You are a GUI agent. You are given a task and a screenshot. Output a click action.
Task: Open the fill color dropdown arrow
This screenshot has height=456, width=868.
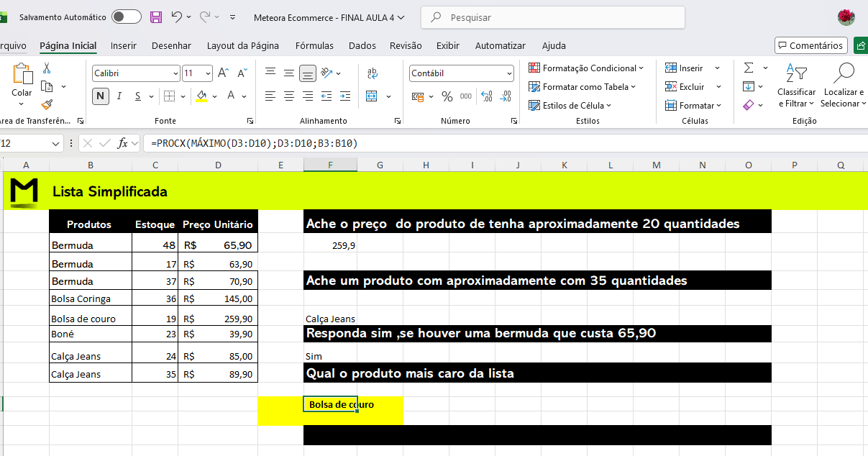[x=216, y=96]
